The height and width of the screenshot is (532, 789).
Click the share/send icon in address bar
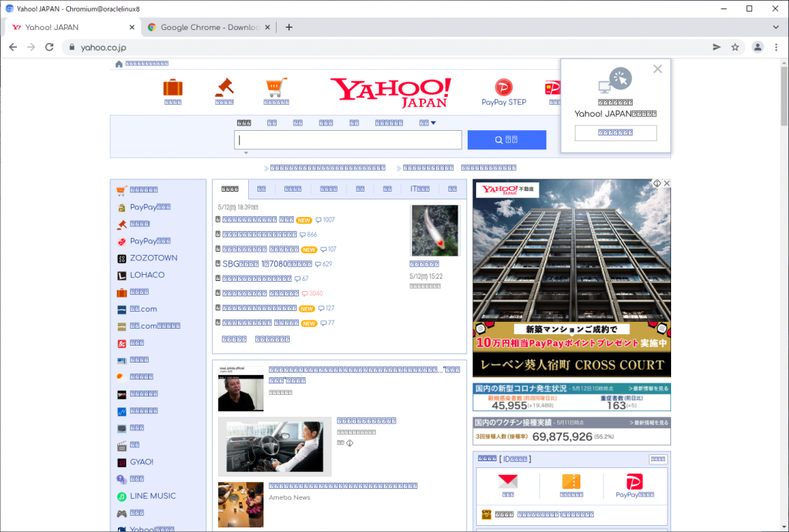coord(717,47)
